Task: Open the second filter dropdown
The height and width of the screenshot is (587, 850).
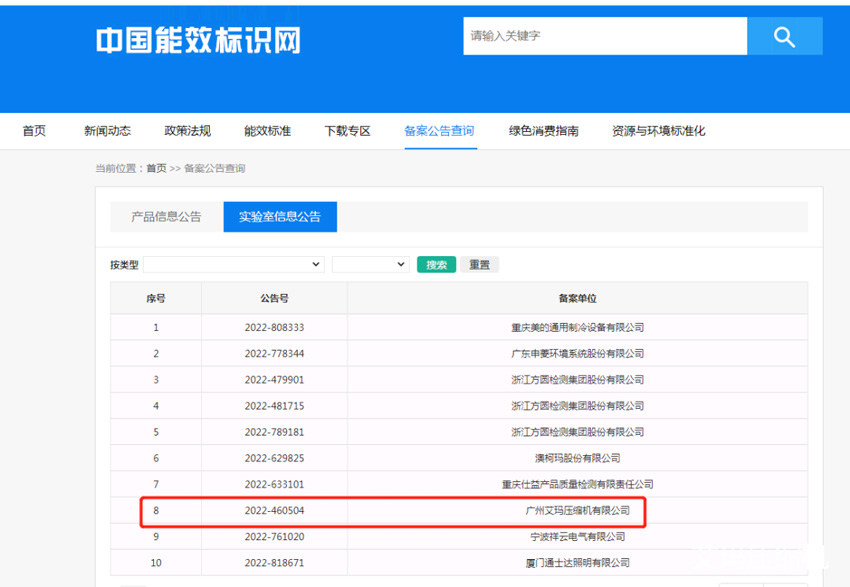Action: point(370,265)
